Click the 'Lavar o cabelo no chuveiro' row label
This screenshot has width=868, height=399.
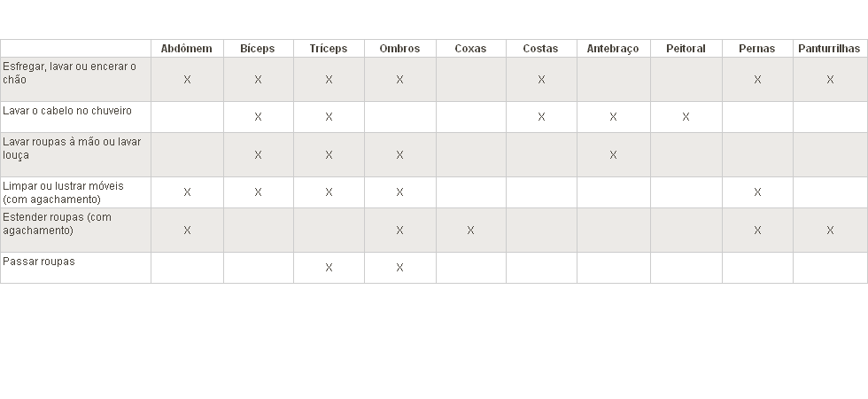(x=67, y=111)
